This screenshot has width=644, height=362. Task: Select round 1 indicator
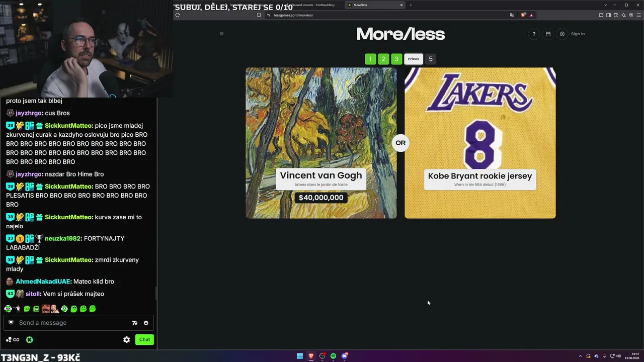370,59
